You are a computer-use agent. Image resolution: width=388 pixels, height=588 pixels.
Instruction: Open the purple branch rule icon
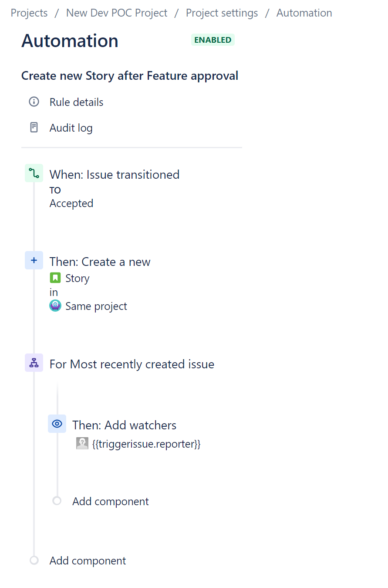34,362
